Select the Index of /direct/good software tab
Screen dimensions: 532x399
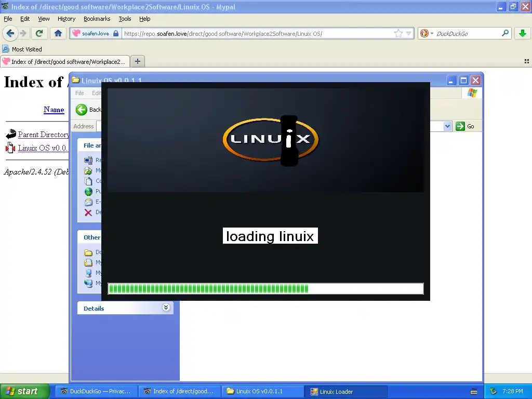65,62
